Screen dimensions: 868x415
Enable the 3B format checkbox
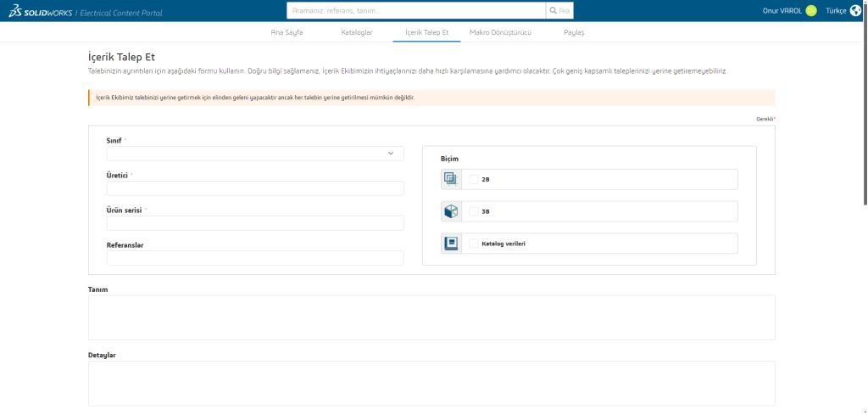(474, 211)
